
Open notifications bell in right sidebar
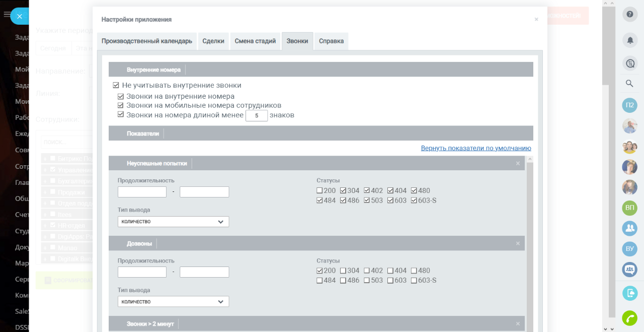[630, 39]
